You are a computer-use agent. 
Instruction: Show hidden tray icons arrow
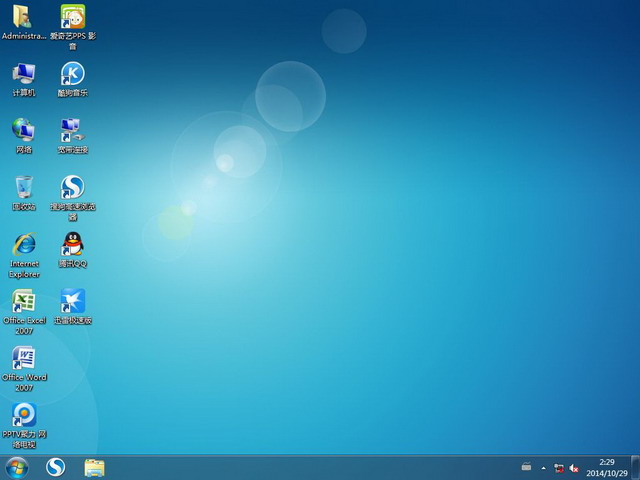(x=544, y=468)
